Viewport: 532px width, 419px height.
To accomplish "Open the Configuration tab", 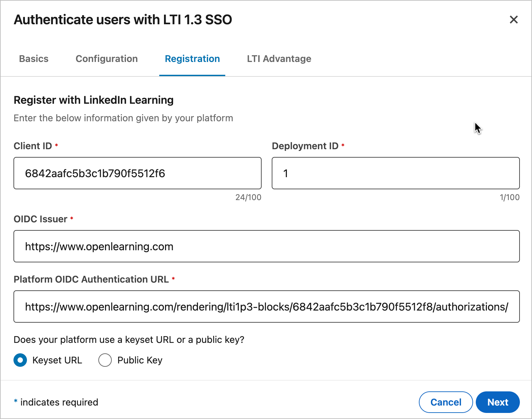I will click(x=107, y=59).
